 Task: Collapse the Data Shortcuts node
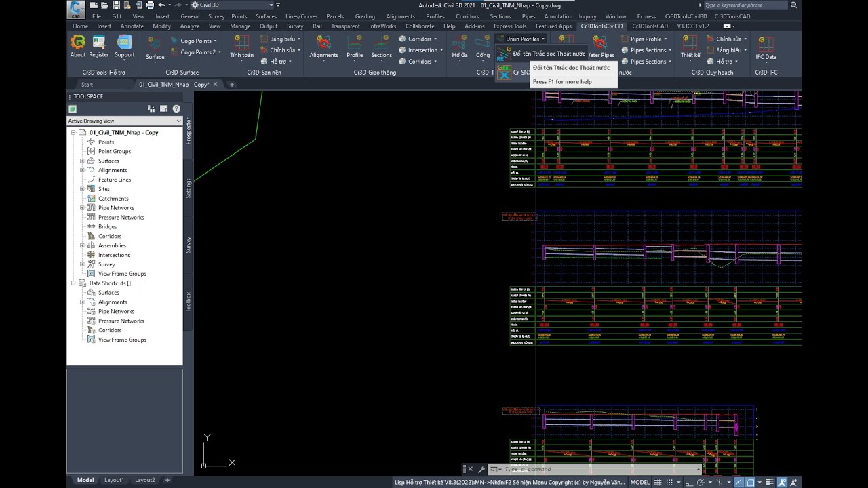click(x=73, y=283)
